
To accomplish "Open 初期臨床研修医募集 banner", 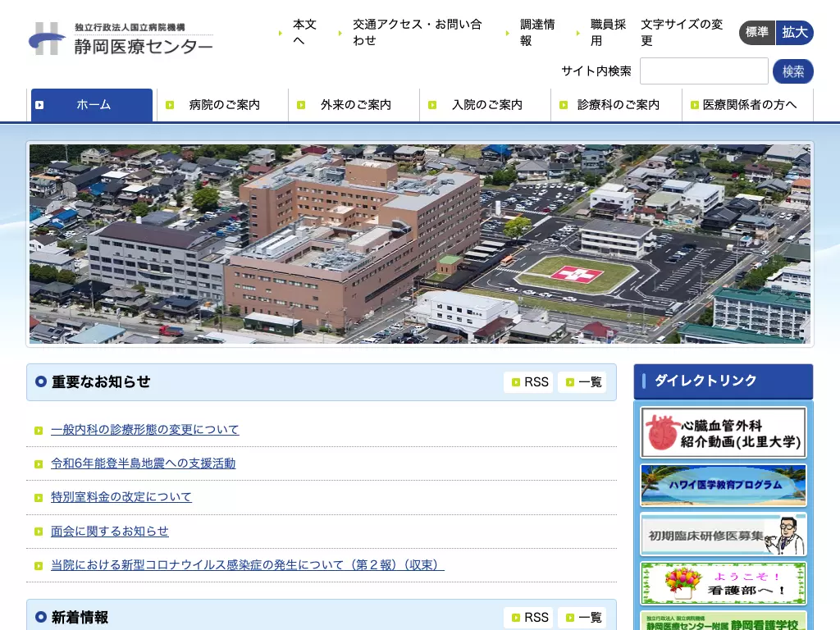I will point(724,535).
